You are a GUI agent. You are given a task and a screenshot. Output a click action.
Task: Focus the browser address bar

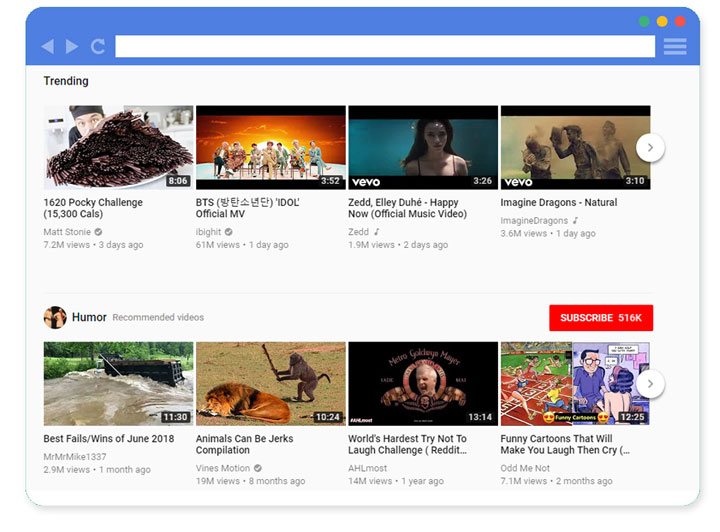tap(385, 46)
